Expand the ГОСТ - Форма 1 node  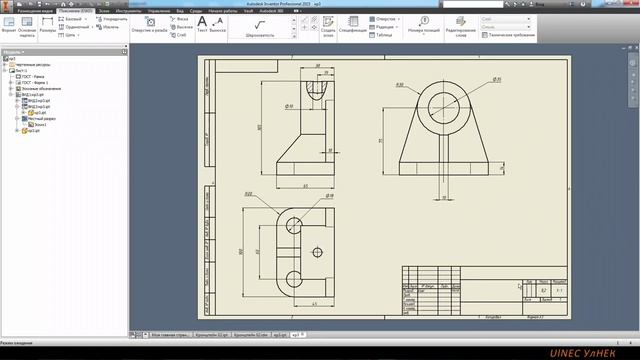click(x=11, y=82)
